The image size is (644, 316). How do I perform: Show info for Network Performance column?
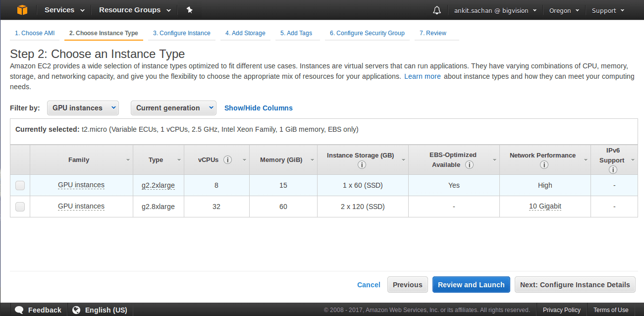coord(544,165)
